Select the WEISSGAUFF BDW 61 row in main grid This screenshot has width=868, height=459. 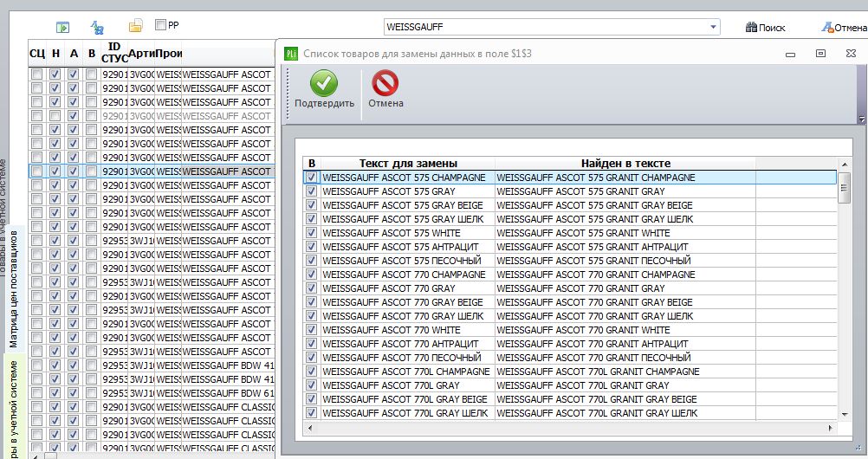(x=152, y=392)
